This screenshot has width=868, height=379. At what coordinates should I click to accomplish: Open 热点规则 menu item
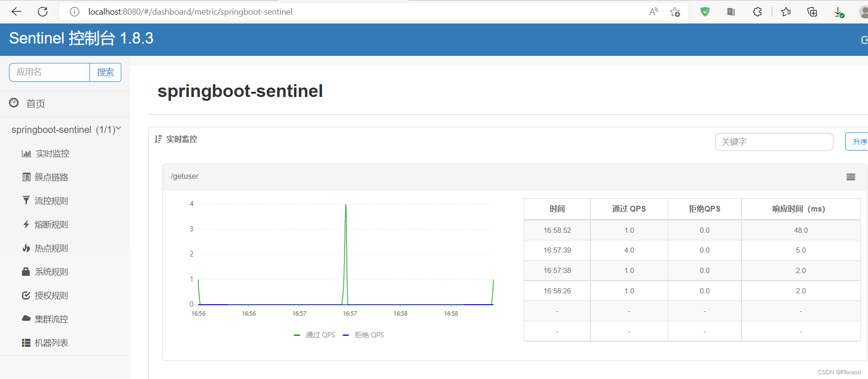[x=52, y=248]
